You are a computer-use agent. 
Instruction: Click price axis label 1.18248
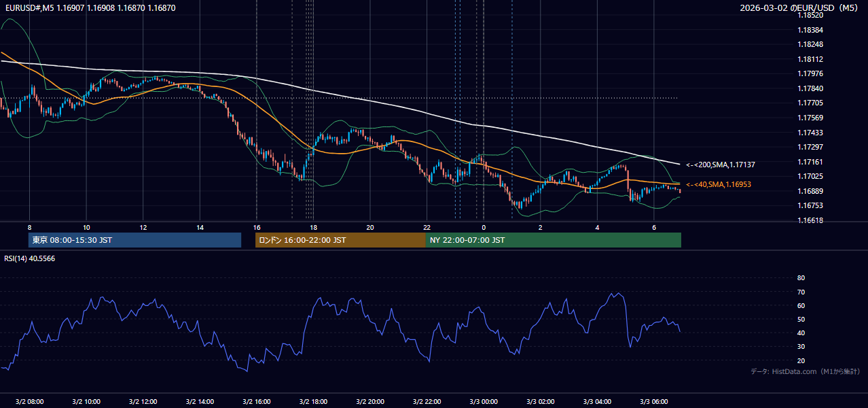point(810,44)
